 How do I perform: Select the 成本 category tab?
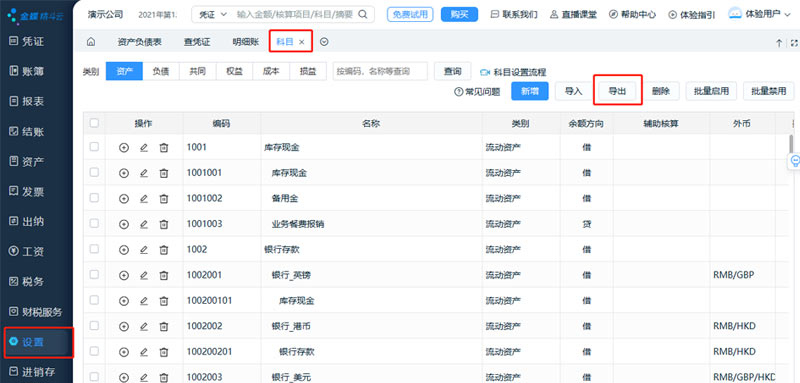tap(271, 71)
